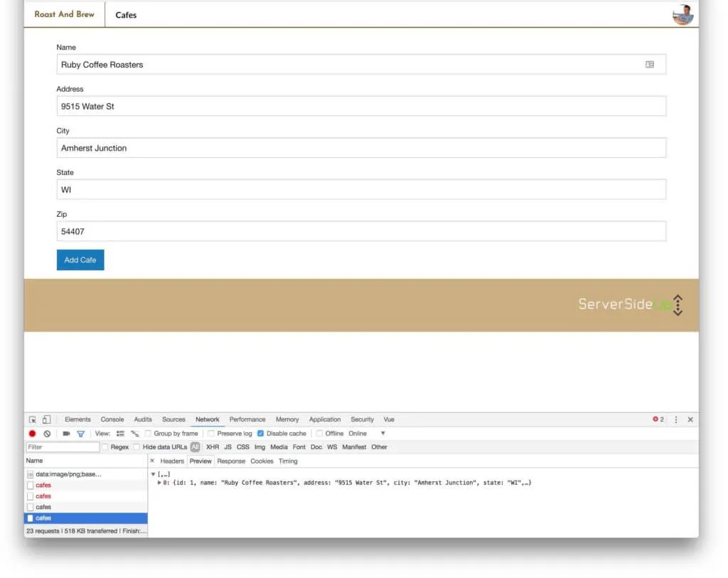
Task: Filter requests by JS
Action: pyautogui.click(x=227, y=447)
